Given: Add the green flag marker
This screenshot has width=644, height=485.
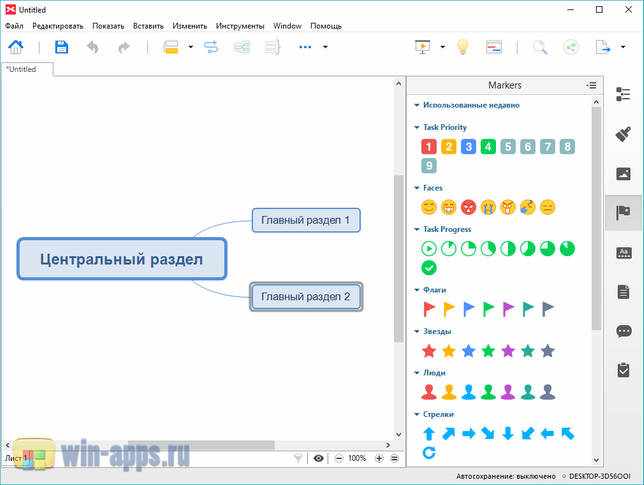Looking at the screenshot, I should click(x=488, y=309).
